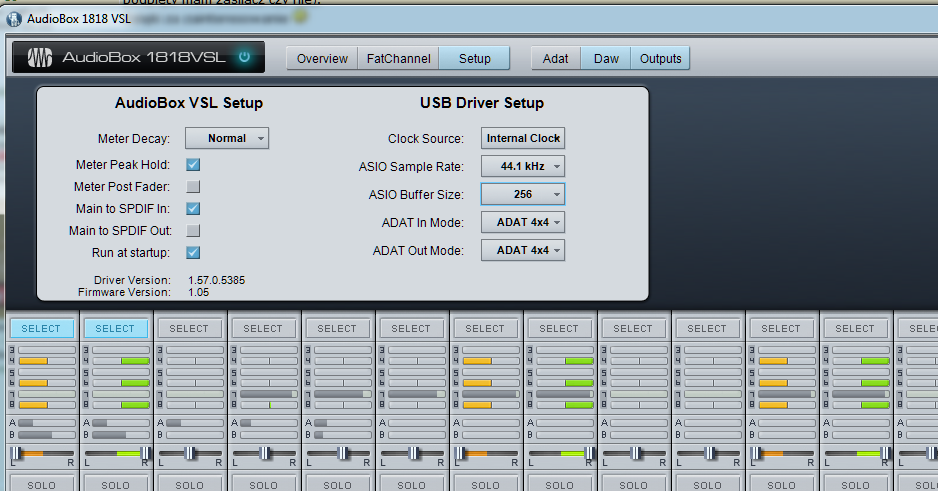Open the Meter Decay dropdown set to Normal
This screenshot has width=940, height=492.
click(x=227, y=138)
